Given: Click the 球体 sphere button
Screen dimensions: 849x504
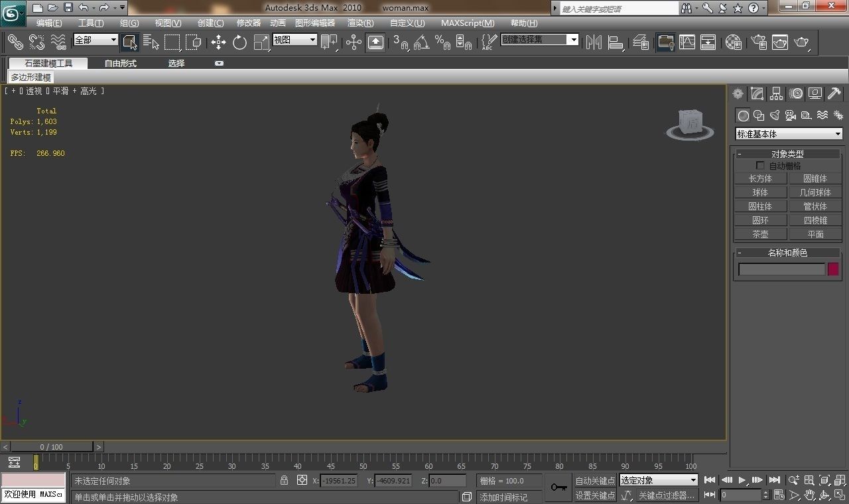Looking at the screenshot, I should pyautogui.click(x=760, y=192).
